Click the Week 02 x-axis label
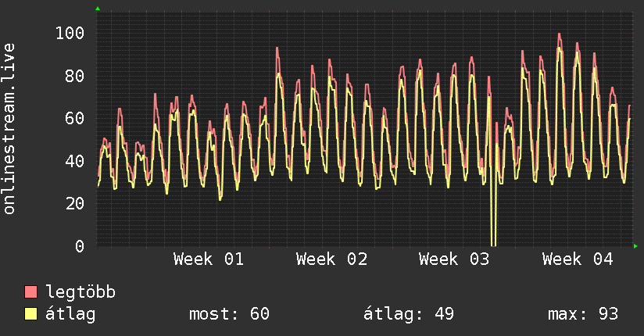 tap(331, 259)
